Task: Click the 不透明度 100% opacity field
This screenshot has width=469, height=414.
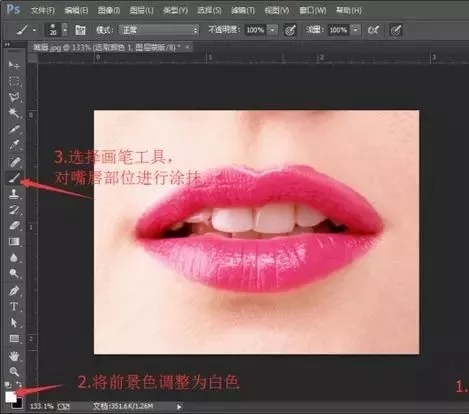Action: pyautogui.click(x=255, y=30)
